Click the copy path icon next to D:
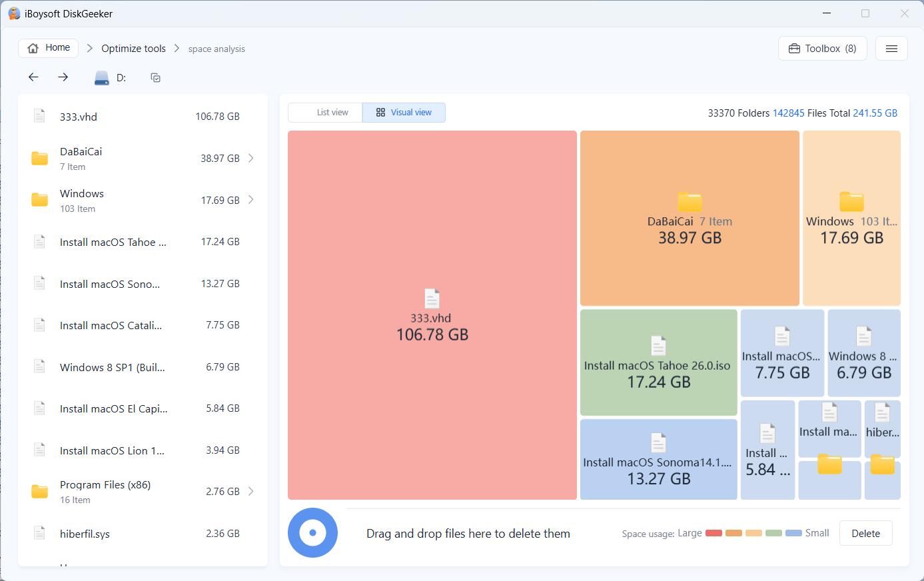924x581 pixels. (156, 78)
